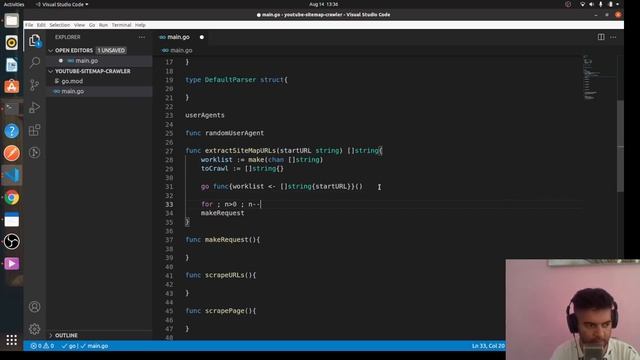The height and width of the screenshot is (360, 640).
Task: Click the code minimap
Action: 599,78
